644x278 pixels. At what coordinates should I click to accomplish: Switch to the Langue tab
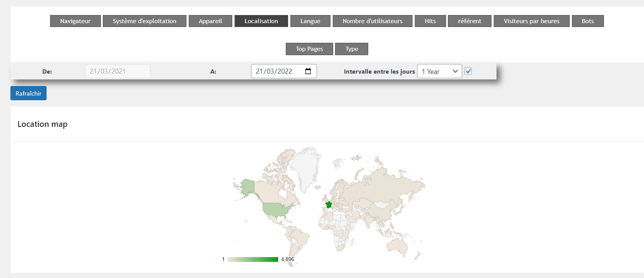pyautogui.click(x=310, y=21)
